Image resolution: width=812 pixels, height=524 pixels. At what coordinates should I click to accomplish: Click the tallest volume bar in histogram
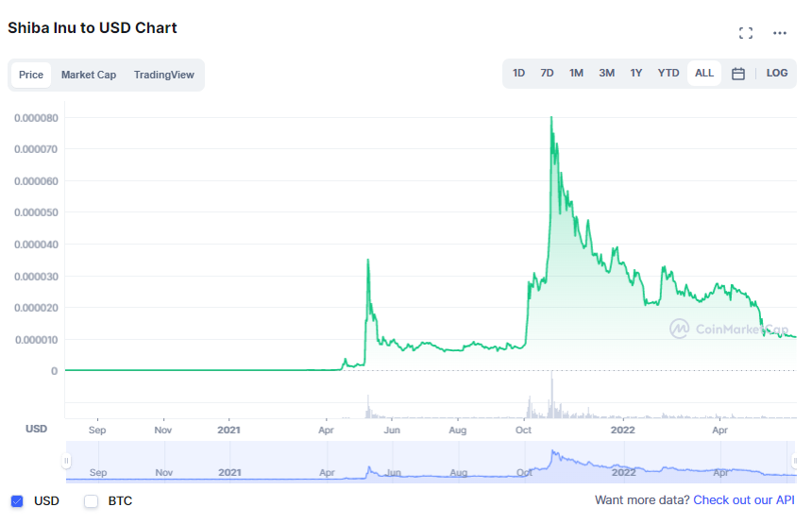pyautogui.click(x=551, y=395)
